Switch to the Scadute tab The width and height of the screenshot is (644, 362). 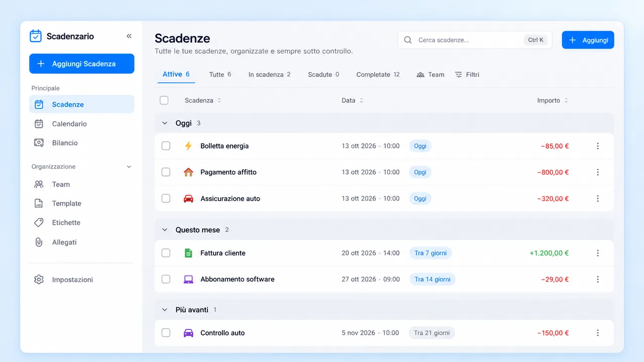point(324,74)
